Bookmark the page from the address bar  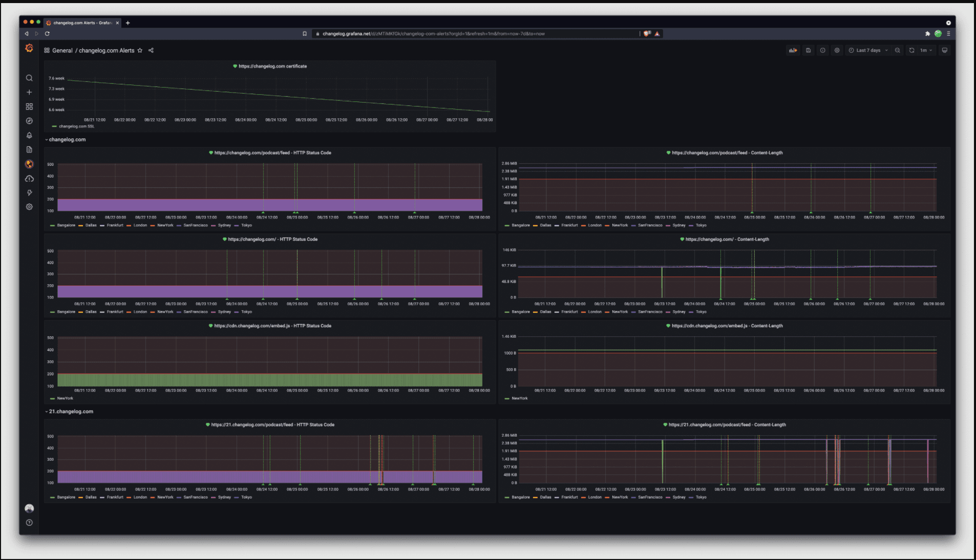305,34
